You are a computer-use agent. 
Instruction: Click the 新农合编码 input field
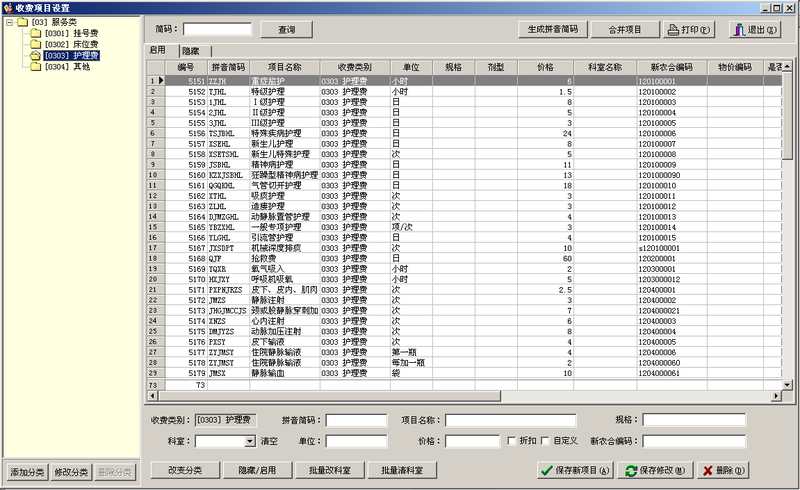coord(694,441)
